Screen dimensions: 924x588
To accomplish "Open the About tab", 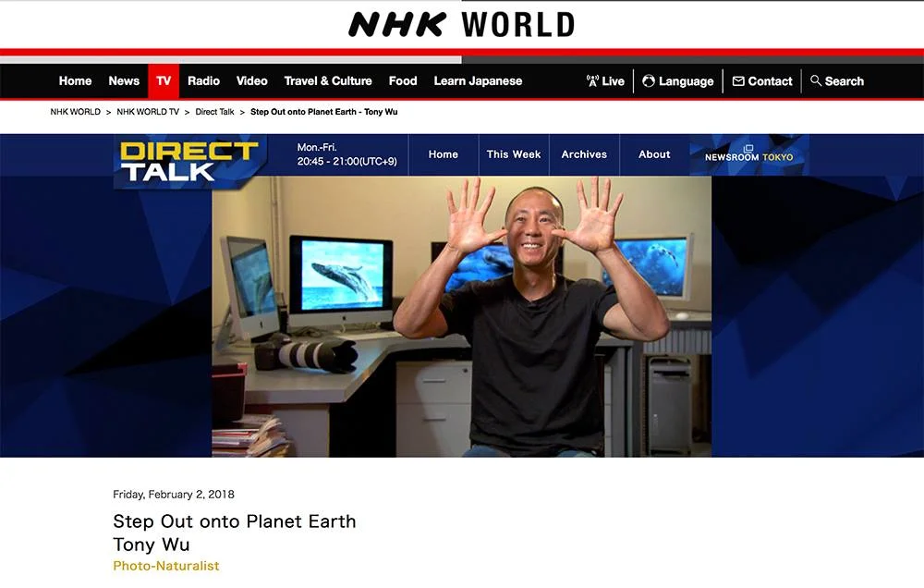I will (x=654, y=154).
